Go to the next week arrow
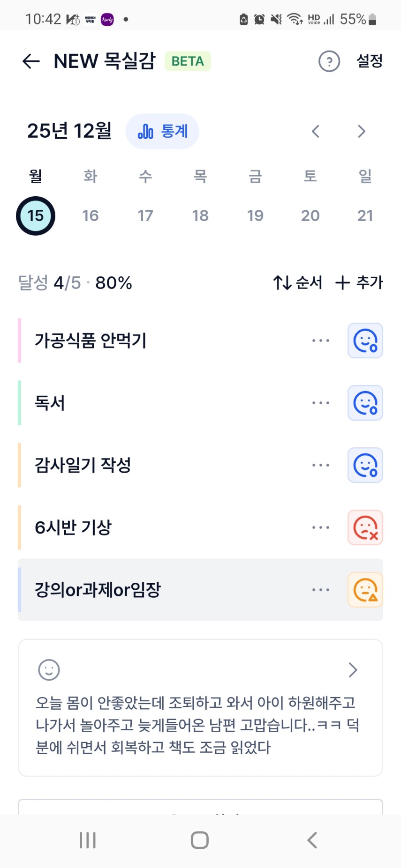The width and height of the screenshot is (401, 868). point(361,132)
